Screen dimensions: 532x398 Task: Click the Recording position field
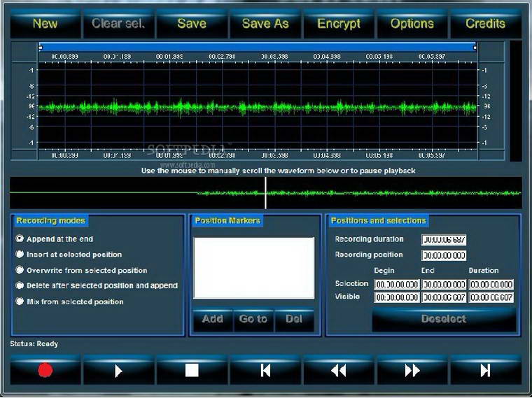tap(444, 255)
